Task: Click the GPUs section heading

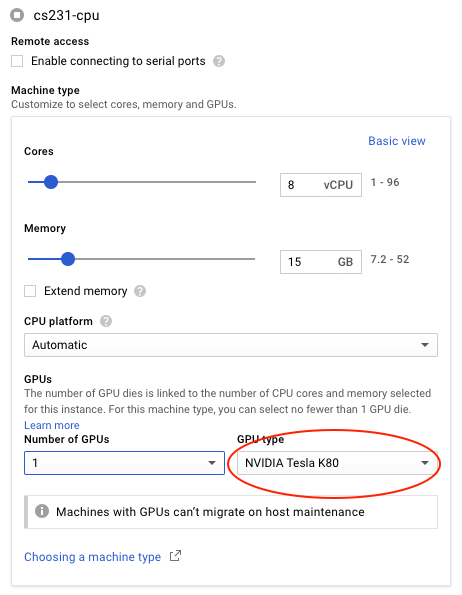Action: tap(38, 379)
